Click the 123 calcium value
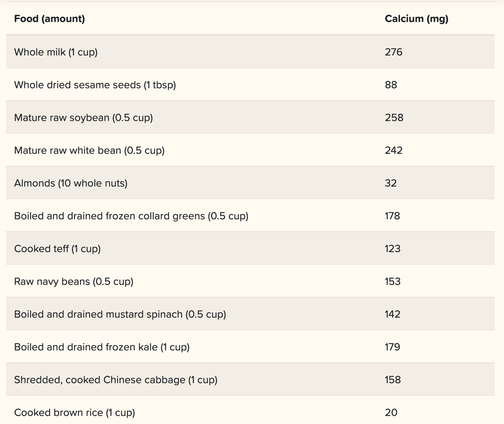Image resolution: width=504 pixels, height=424 pixels. pos(393,249)
